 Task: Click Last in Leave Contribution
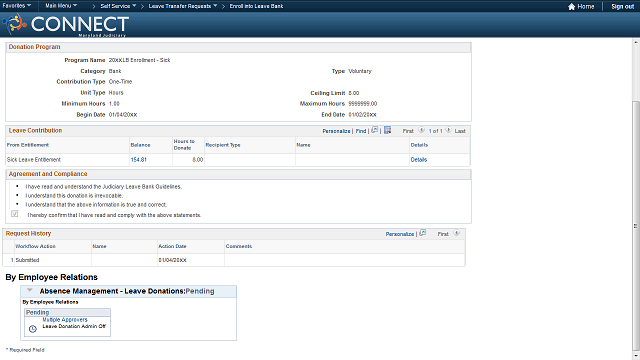[x=460, y=131]
